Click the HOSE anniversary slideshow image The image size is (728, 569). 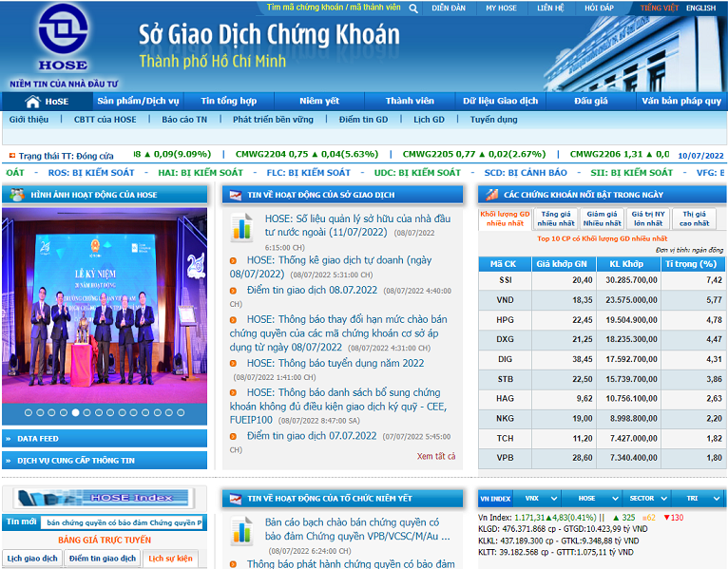104,304
